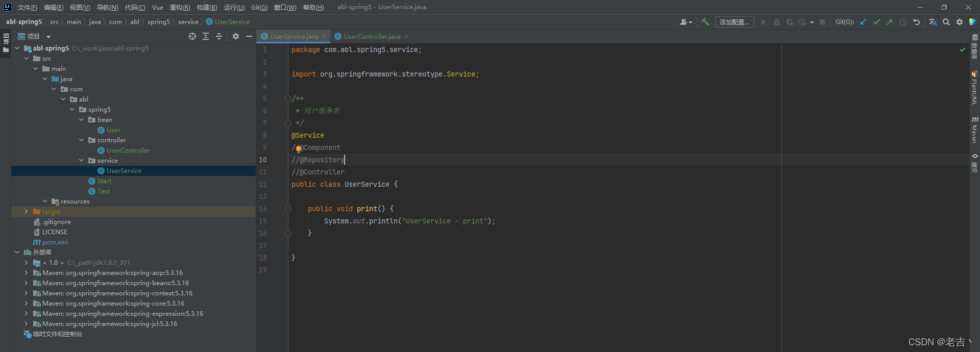Open IDE settings gear in main toolbar

click(x=960, y=22)
